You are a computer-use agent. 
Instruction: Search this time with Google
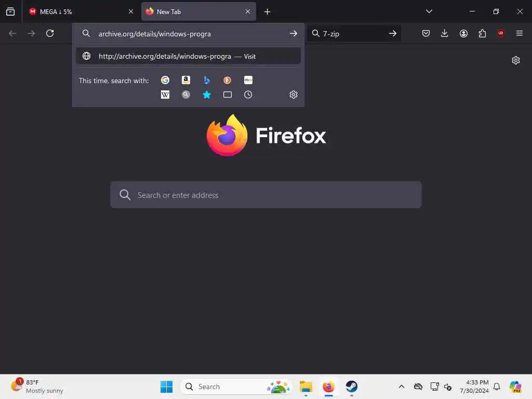pos(165,80)
